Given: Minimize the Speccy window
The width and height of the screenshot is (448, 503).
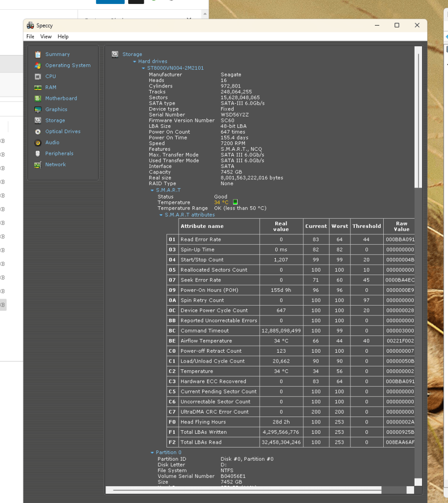Looking at the screenshot, I should (x=377, y=26).
